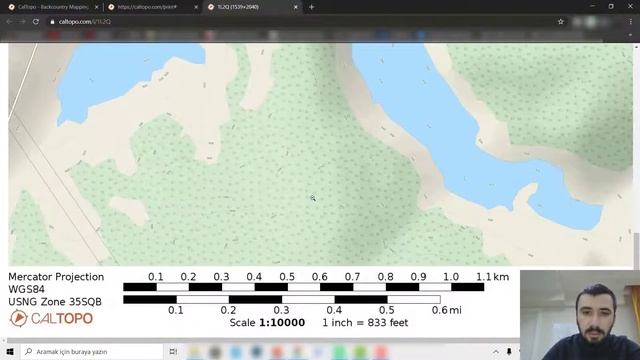Expand the bookmarks bar overflow chevron
Viewport: 640px width, 360px height.
pyautogui.click(x=631, y=35)
